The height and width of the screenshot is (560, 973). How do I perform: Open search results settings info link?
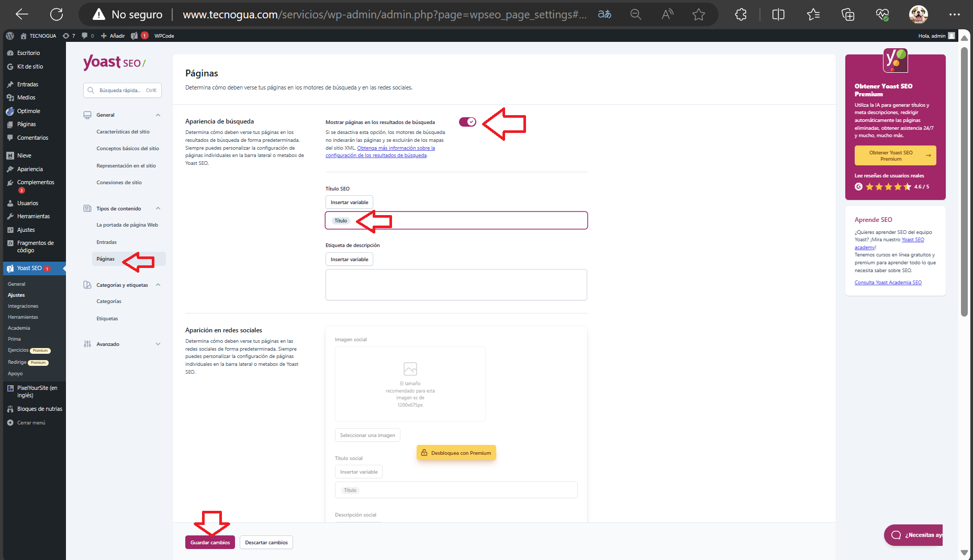click(380, 152)
